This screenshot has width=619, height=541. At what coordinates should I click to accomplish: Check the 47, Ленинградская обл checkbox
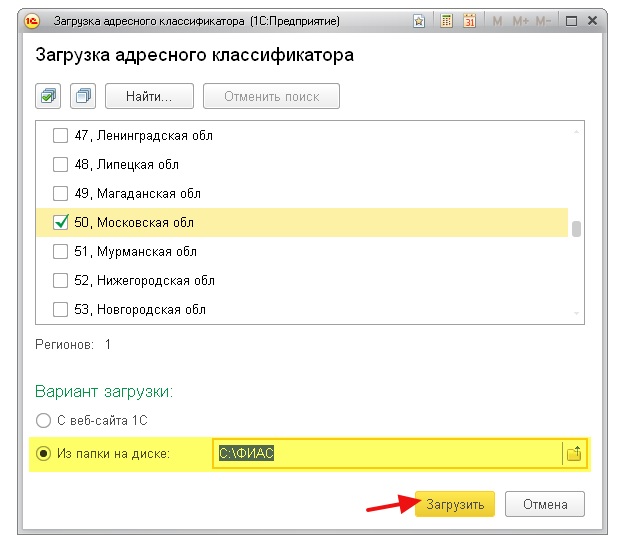(60, 135)
